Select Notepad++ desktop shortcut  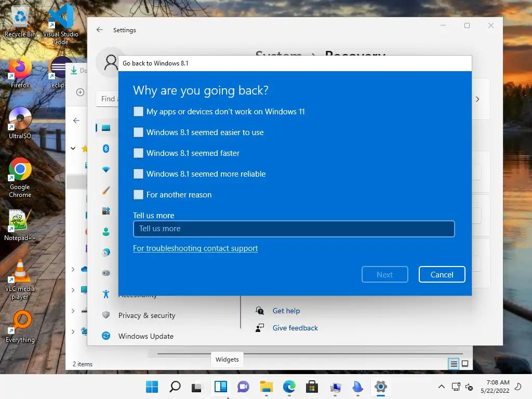click(x=20, y=225)
